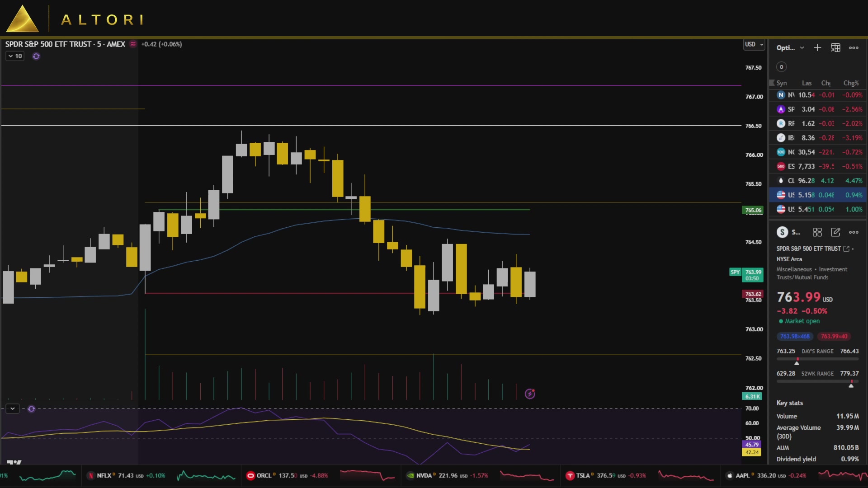
Task: Sort watchlist by the Las column header
Action: point(807,83)
